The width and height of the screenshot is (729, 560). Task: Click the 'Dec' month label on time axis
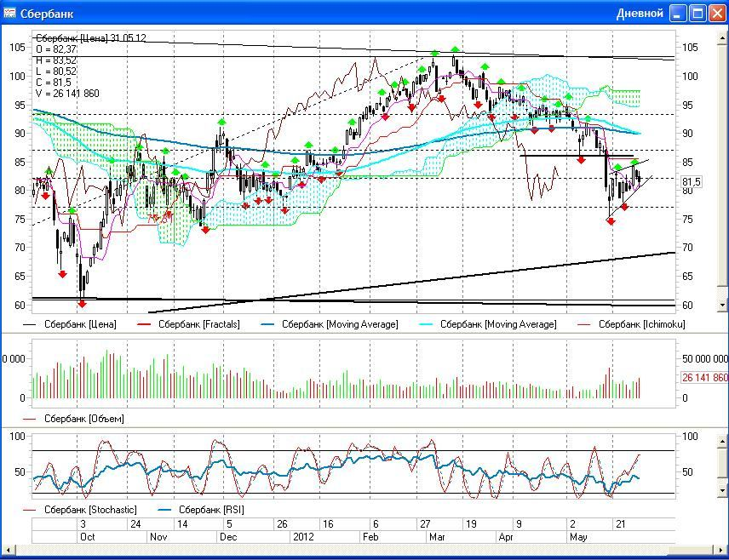coord(228,537)
